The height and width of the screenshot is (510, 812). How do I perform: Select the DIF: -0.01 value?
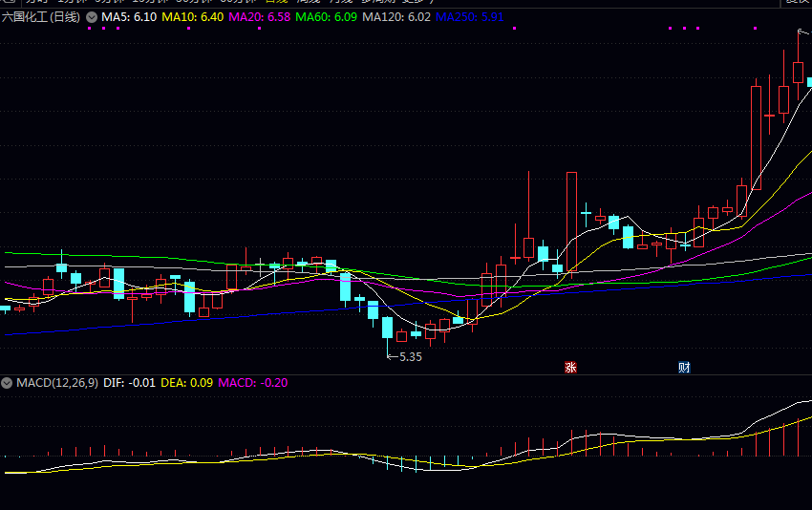coord(130,383)
